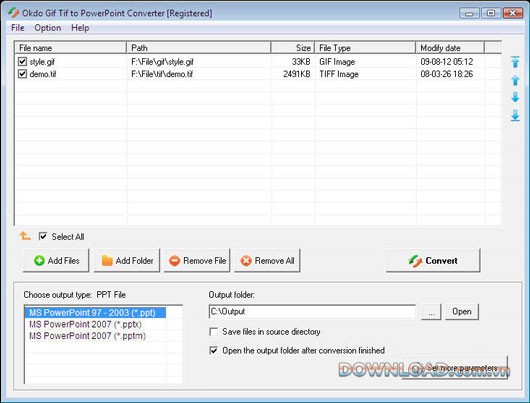This screenshot has width=530, height=403.
Task: Select the demo.tif file name
Action: (x=43, y=74)
